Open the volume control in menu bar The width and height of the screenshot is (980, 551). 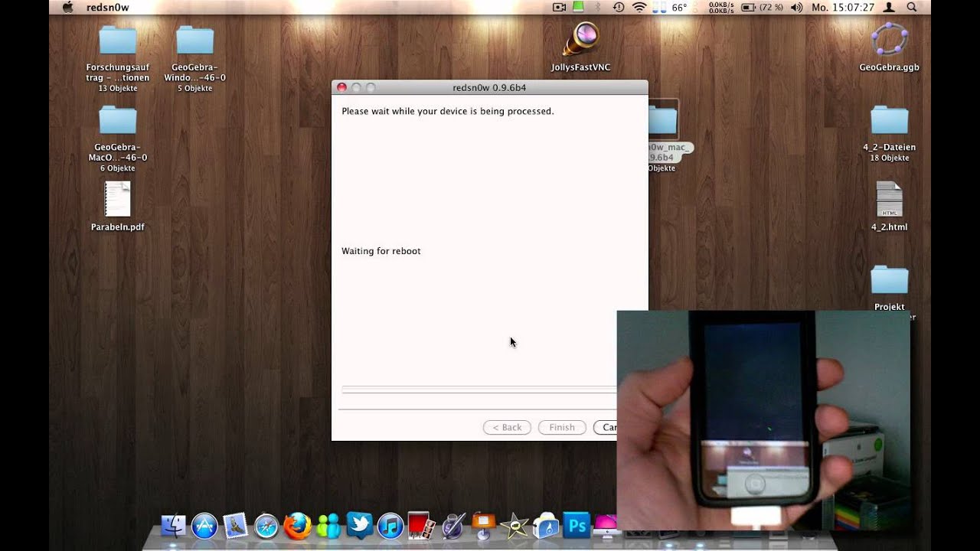[x=796, y=7]
